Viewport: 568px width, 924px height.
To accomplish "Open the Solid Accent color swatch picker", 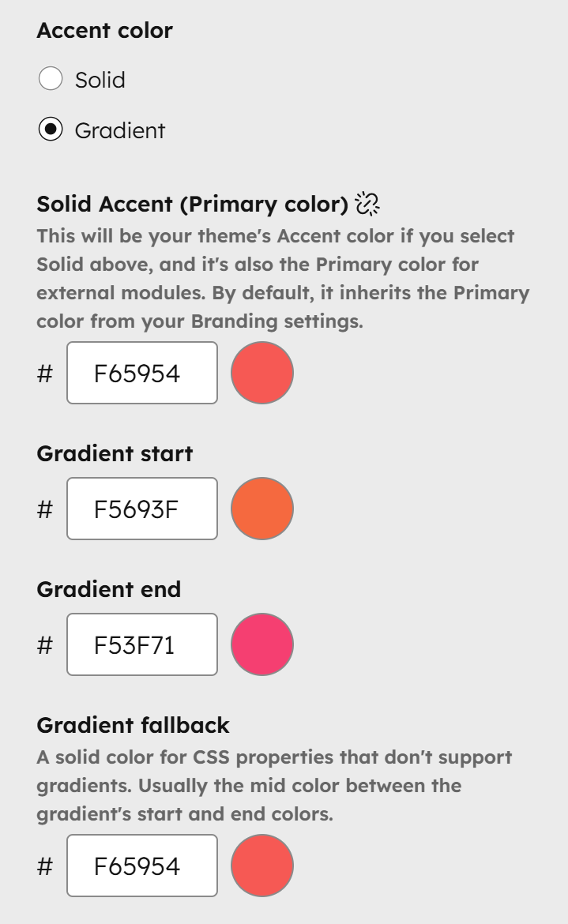I will (262, 373).
